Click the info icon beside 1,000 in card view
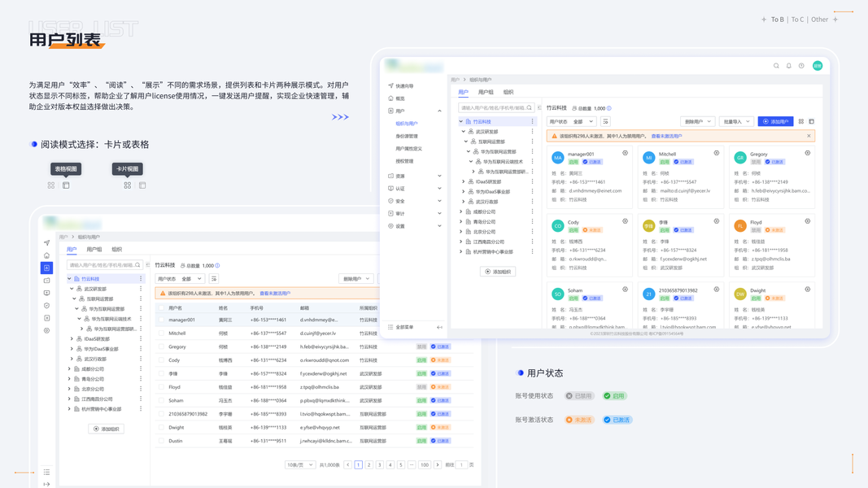868x488 pixels. pos(609,108)
